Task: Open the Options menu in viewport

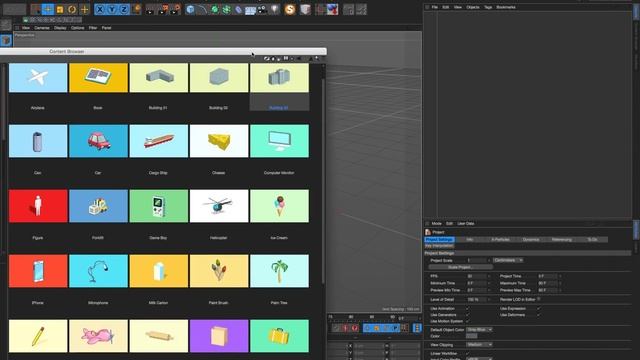Action: tap(78, 28)
